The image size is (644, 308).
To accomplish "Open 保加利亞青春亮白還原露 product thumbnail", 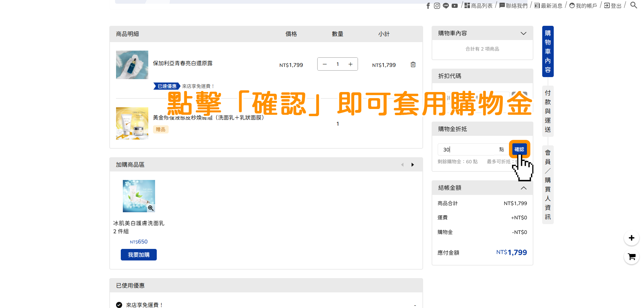I will (132, 65).
